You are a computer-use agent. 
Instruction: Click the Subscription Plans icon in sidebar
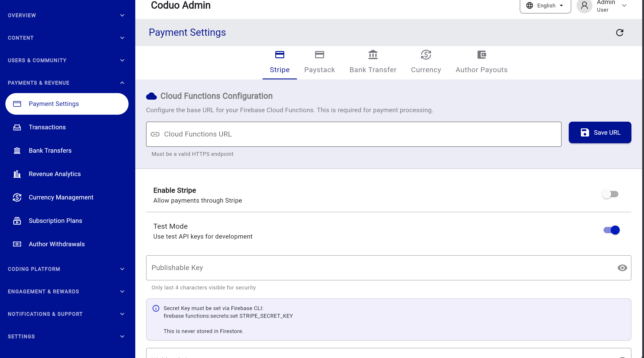click(x=17, y=221)
